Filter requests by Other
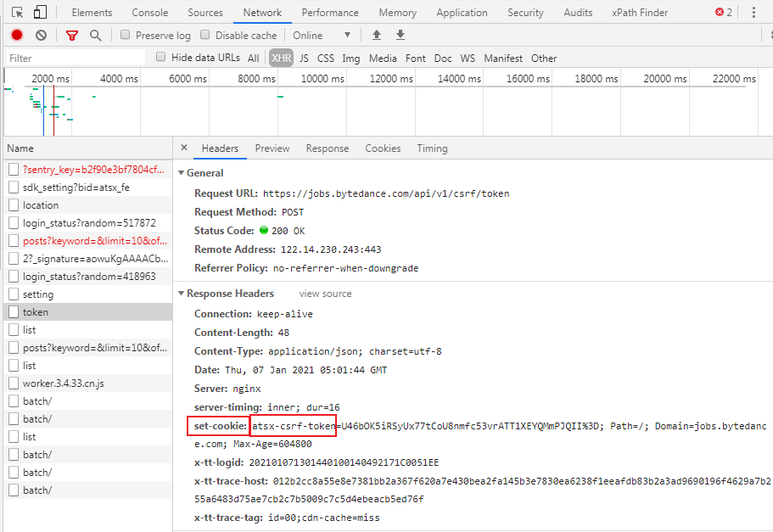Viewport: 773px width, 532px height. click(x=544, y=59)
